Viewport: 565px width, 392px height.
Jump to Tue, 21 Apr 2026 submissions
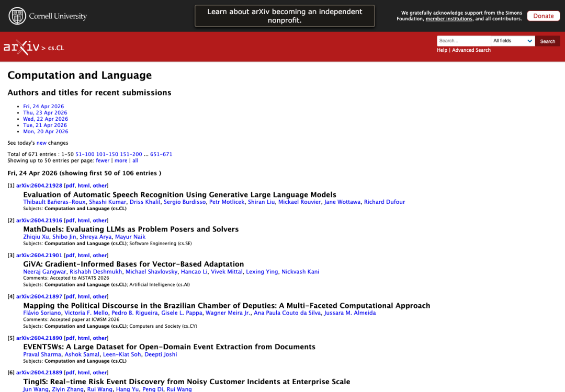coord(44,125)
